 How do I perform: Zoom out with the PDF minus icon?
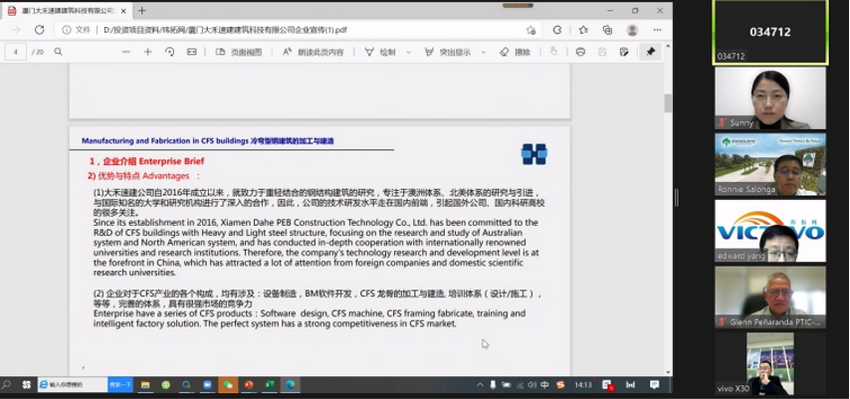coord(126,52)
